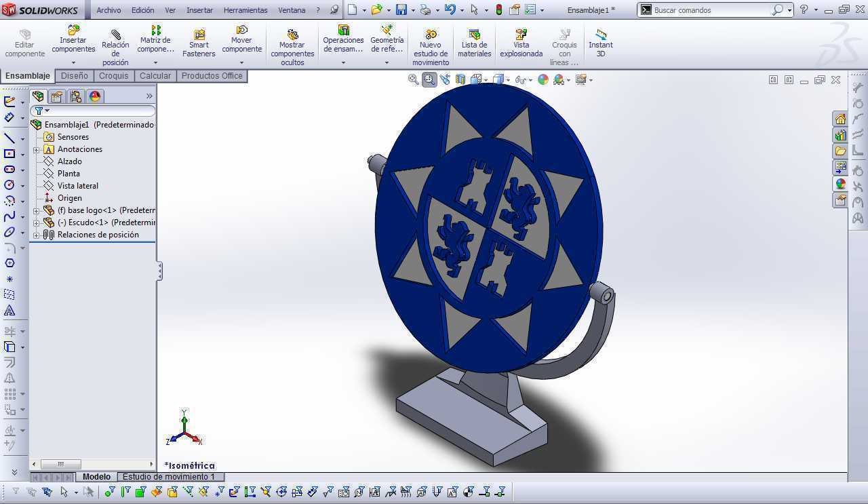
Task: Click the Open document folder icon
Action: coord(376,9)
